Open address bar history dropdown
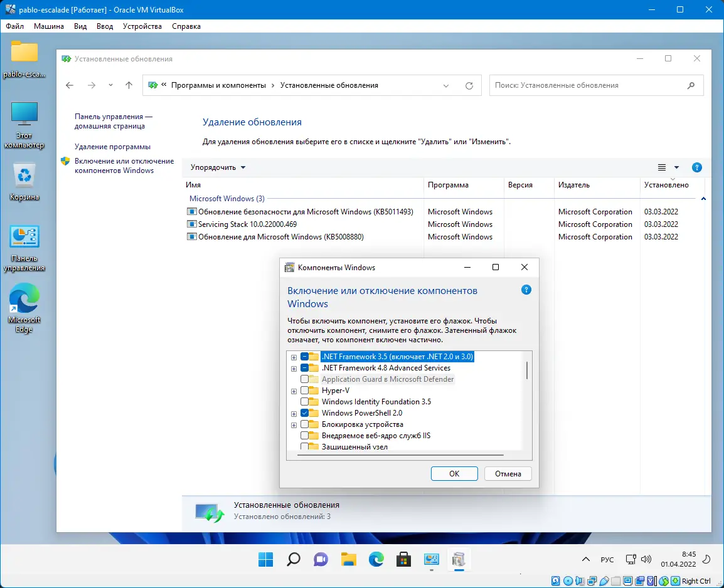The width and height of the screenshot is (724, 588). click(x=446, y=85)
